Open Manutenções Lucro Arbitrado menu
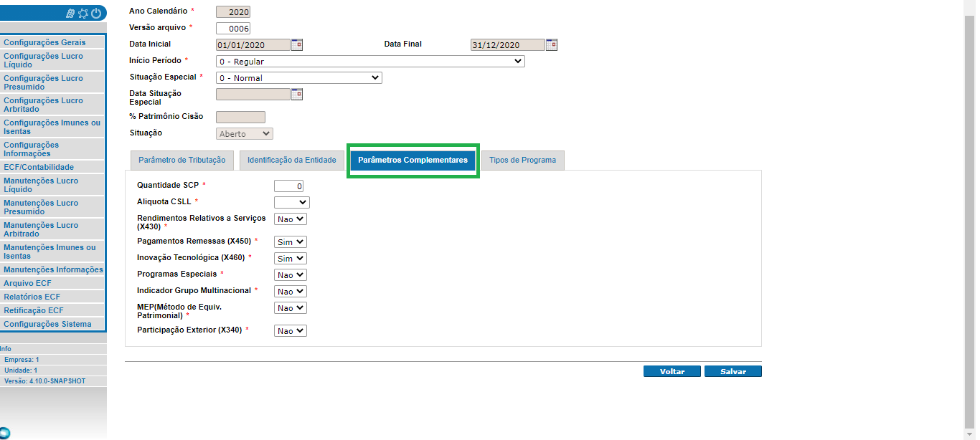980x440 pixels. [53, 229]
